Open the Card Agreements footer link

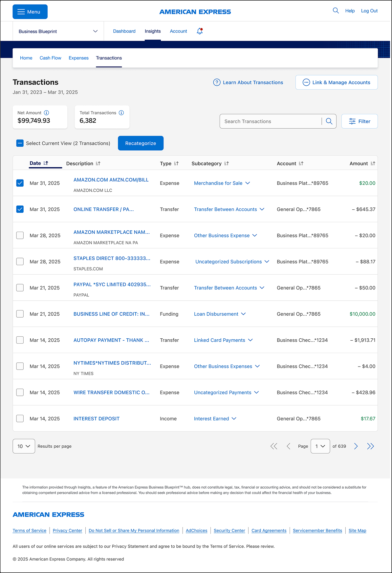[269, 530]
